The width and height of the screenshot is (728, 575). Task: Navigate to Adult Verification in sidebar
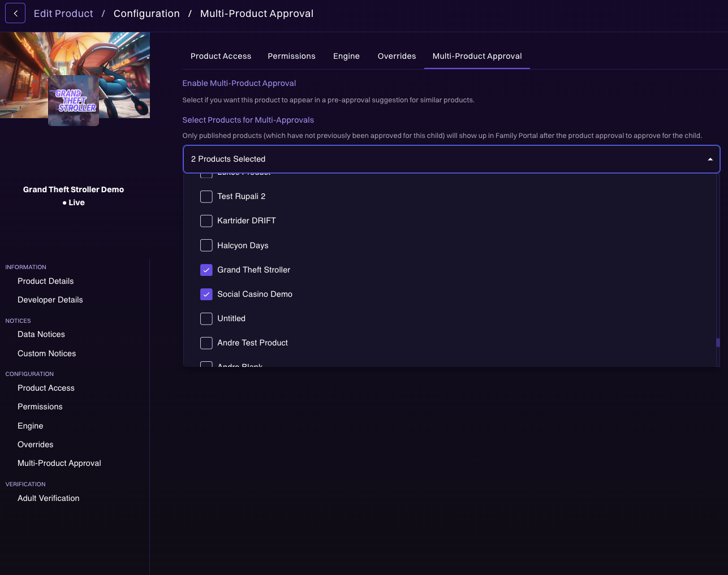48,498
